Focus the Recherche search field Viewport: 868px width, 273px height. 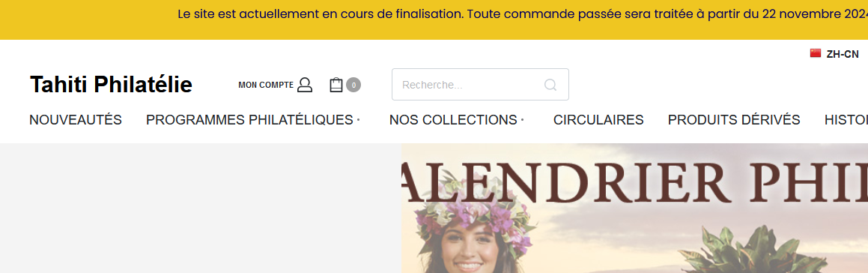[480, 84]
